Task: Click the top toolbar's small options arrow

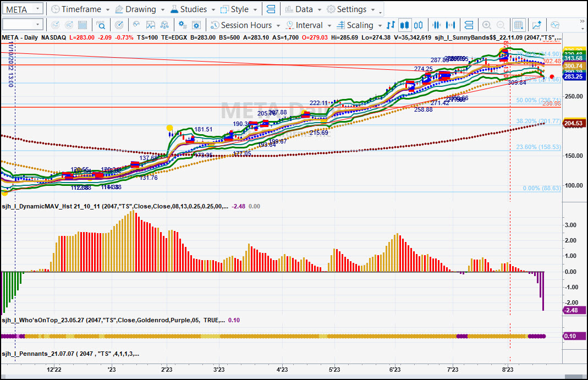Action: pos(381,12)
